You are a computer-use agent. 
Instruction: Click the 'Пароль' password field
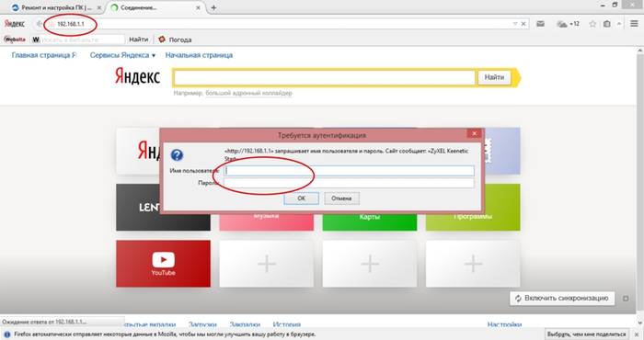click(x=349, y=183)
